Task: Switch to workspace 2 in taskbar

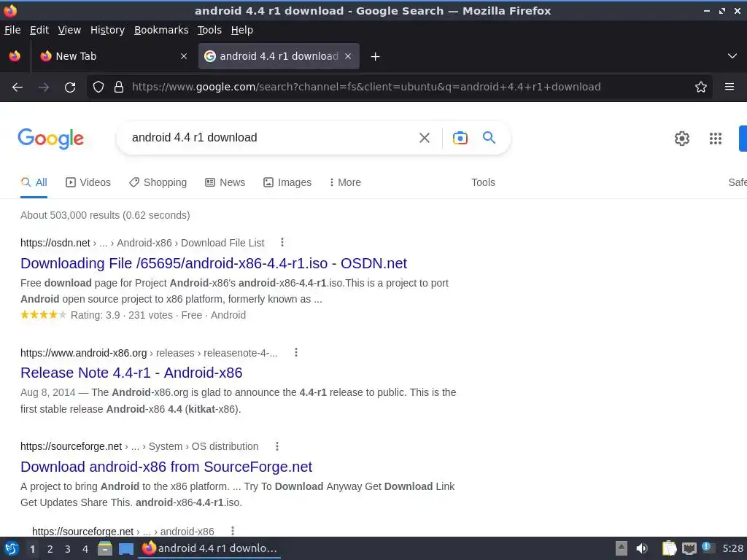Action: [x=50, y=549]
